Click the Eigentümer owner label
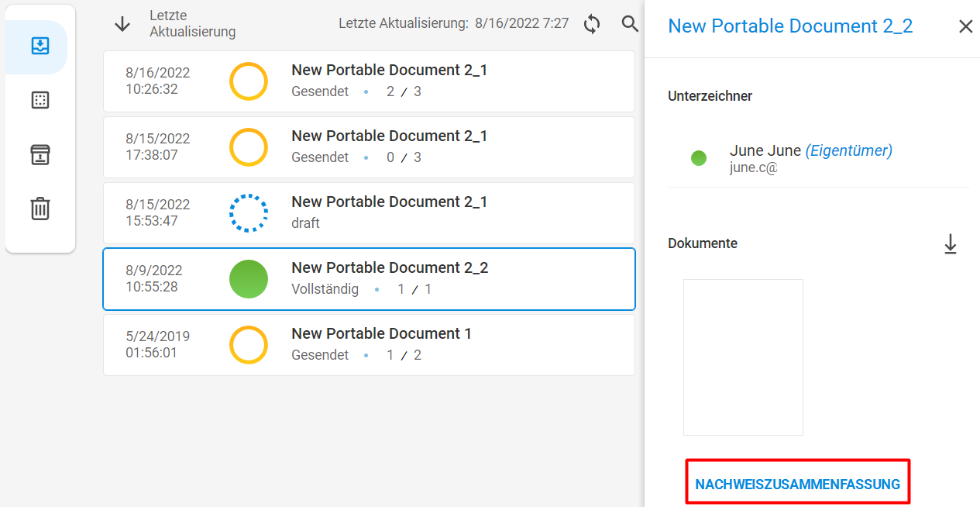980x507 pixels. point(849,150)
